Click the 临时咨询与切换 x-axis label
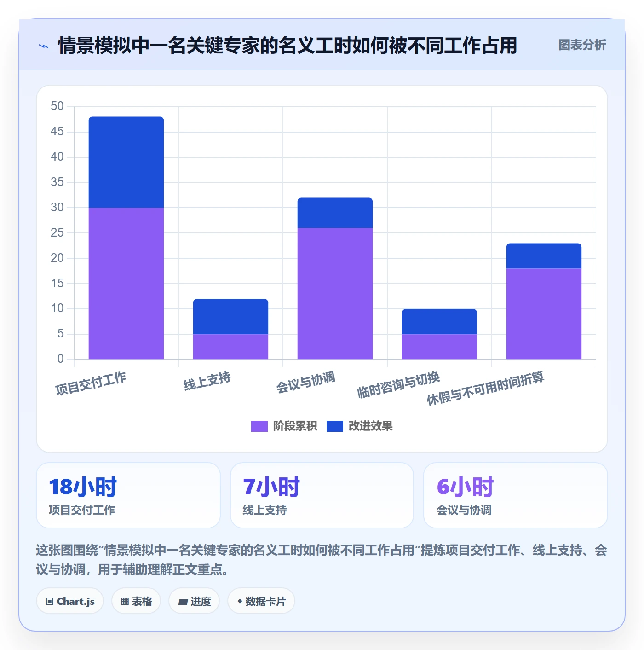 [x=398, y=385]
